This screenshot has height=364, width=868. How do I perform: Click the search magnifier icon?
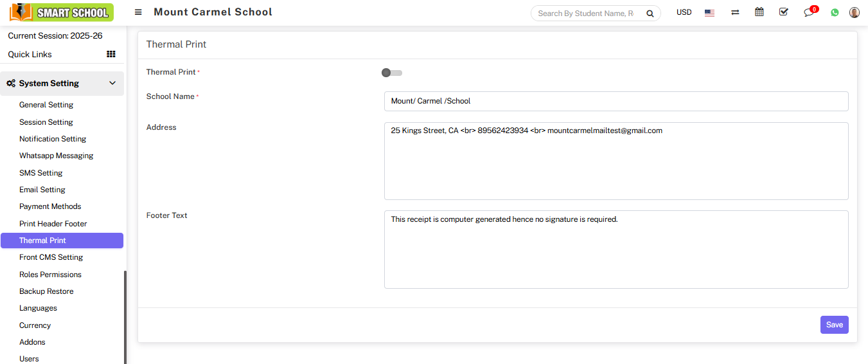click(650, 14)
